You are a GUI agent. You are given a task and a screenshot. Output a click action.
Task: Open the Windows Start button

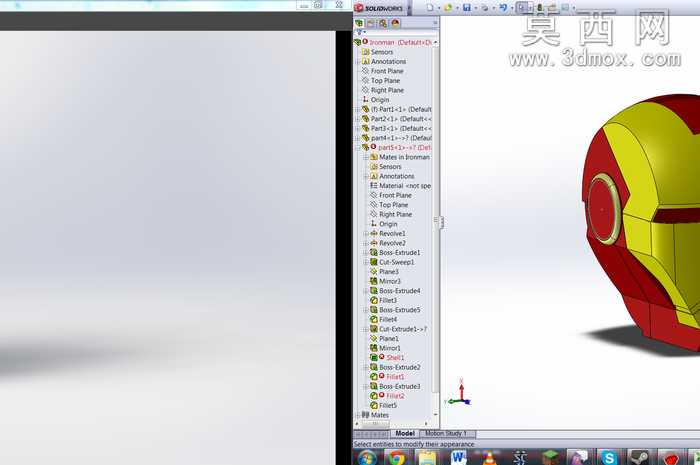367,458
